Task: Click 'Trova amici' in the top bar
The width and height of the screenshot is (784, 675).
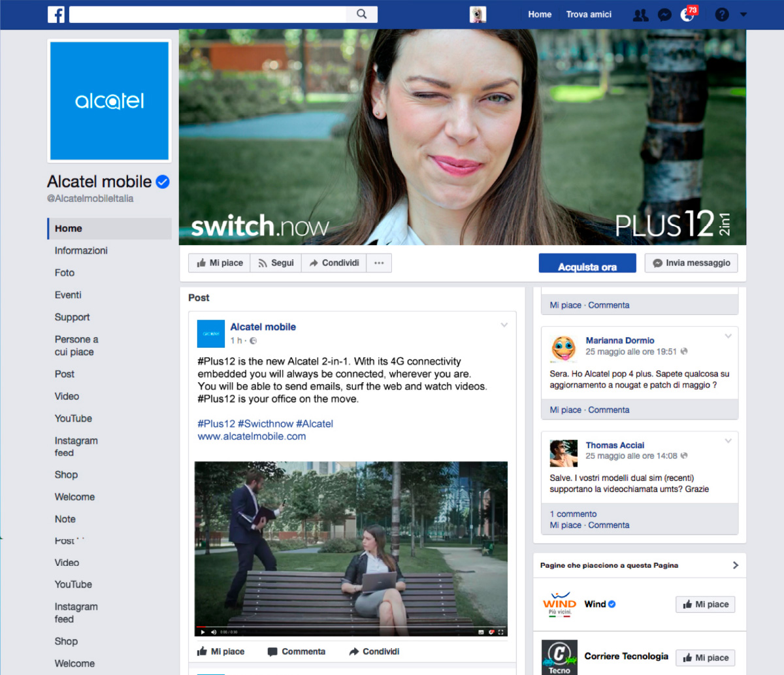Action: (589, 14)
